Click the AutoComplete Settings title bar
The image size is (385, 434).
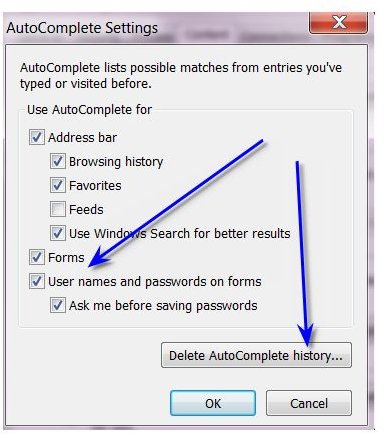click(157, 28)
